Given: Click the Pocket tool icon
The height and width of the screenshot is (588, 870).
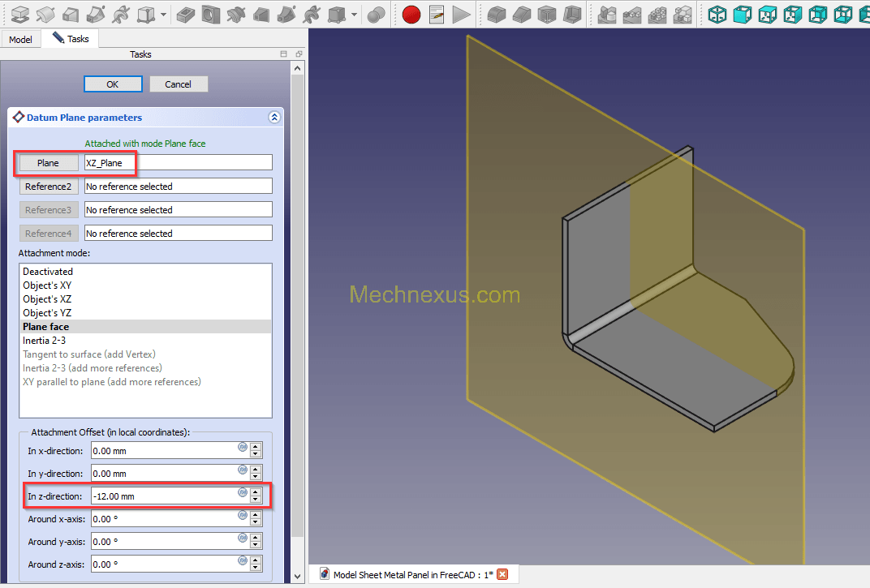Looking at the screenshot, I should point(185,14).
